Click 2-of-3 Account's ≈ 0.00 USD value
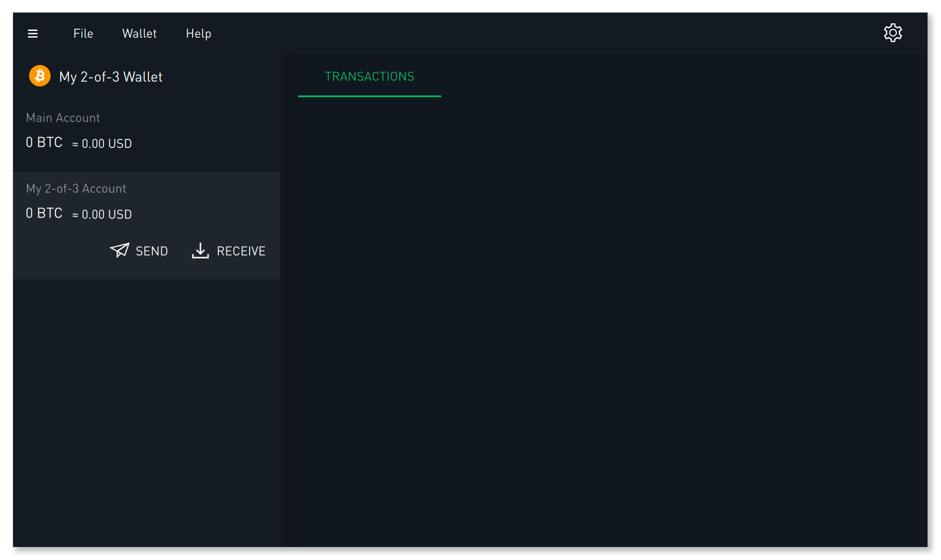The width and height of the screenshot is (941, 560). click(102, 215)
